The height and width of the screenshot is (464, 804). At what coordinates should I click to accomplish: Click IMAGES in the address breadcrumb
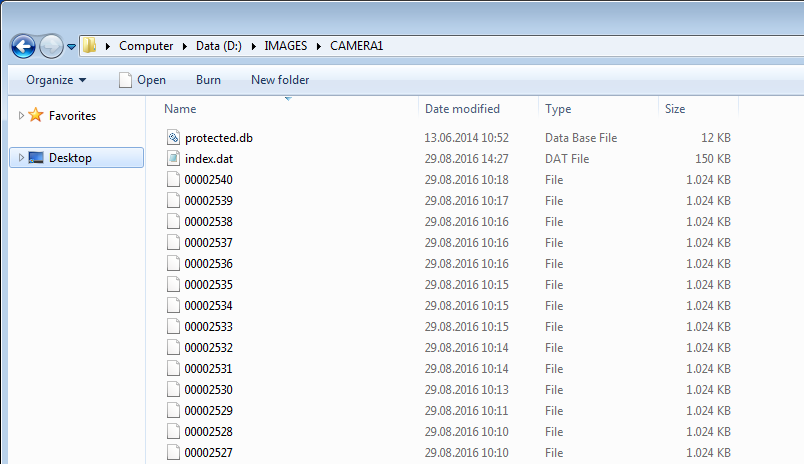pos(286,46)
